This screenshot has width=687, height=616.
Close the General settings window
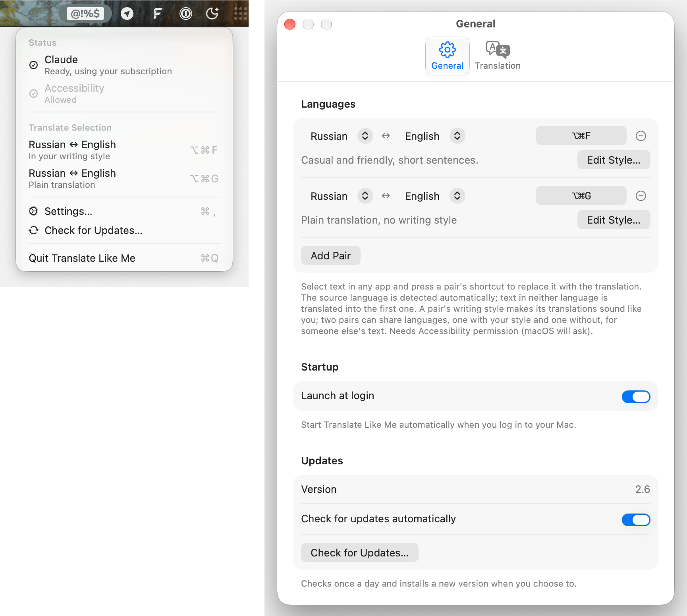point(290,24)
